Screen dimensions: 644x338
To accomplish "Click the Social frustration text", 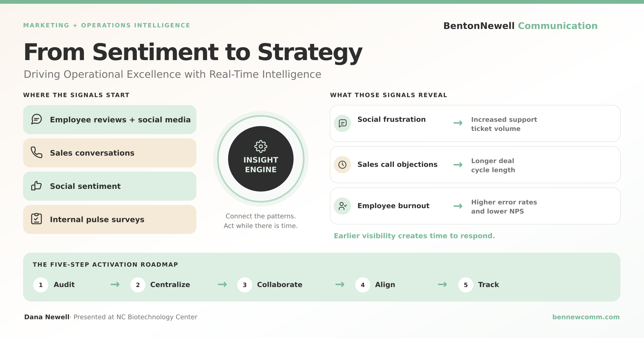I will pos(391,119).
